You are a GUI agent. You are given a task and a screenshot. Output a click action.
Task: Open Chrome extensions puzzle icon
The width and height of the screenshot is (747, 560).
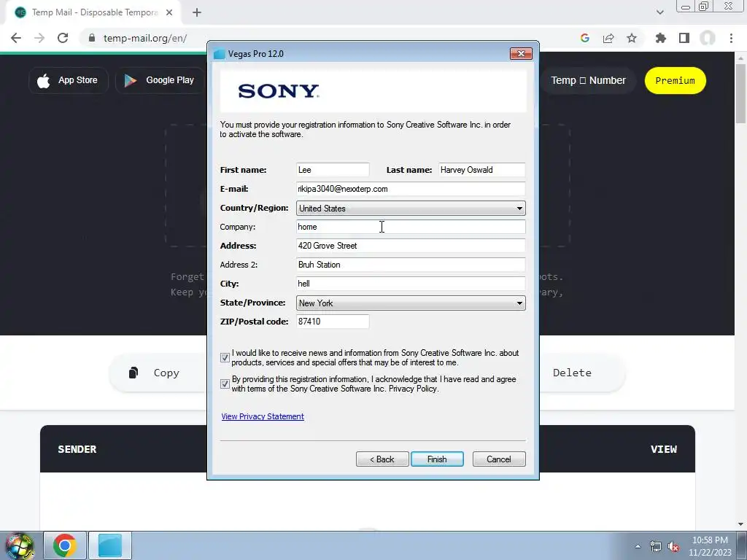[x=661, y=38]
